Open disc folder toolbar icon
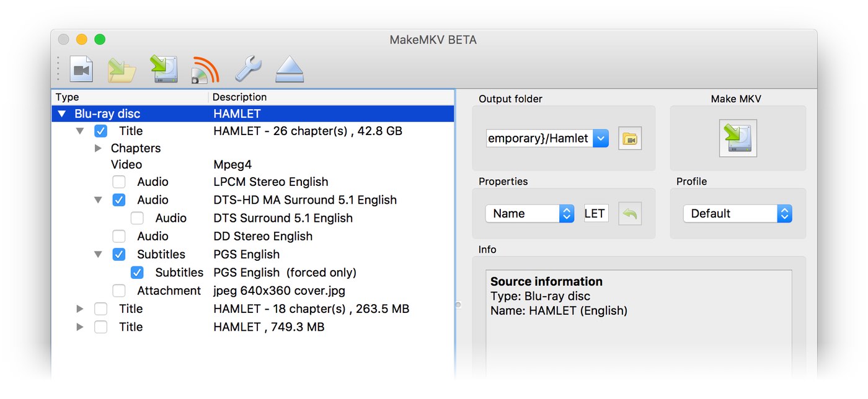The width and height of the screenshot is (868, 399). pos(122,69)
